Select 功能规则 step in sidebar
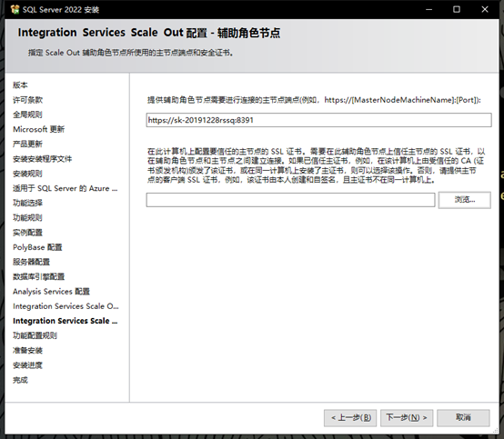This screenshot has height=439, width=504. 27,218
